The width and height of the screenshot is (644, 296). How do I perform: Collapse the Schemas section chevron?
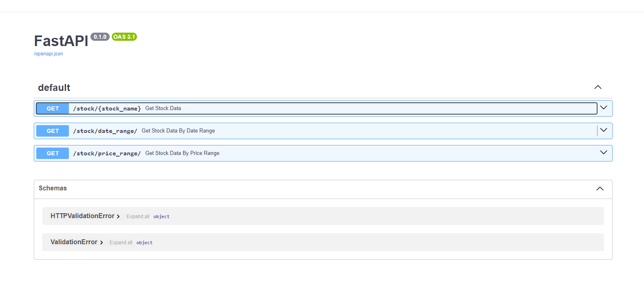pyautogui.click(x=600, y=189)
